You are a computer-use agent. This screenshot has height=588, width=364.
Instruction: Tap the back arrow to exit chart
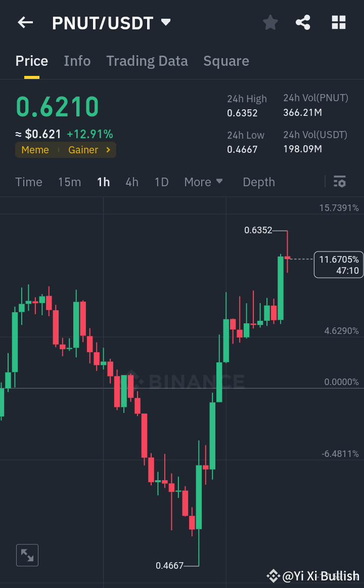tap(25, 22)
